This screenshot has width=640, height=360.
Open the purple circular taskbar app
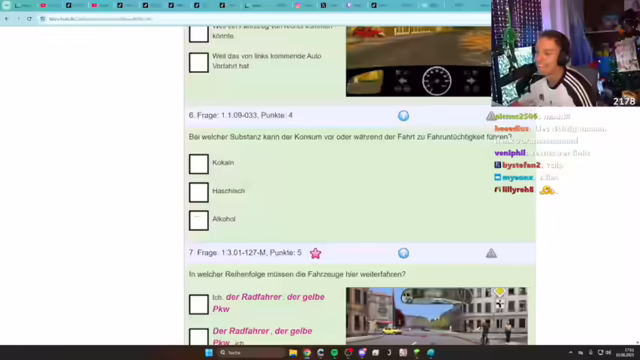[x=362, y=353]
